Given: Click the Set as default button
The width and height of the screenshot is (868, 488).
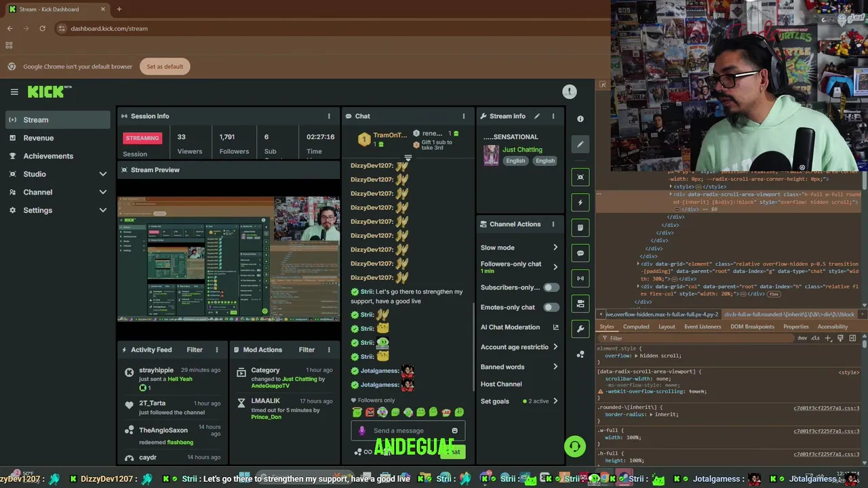Looking at the screenshot, I should (165, 66).
